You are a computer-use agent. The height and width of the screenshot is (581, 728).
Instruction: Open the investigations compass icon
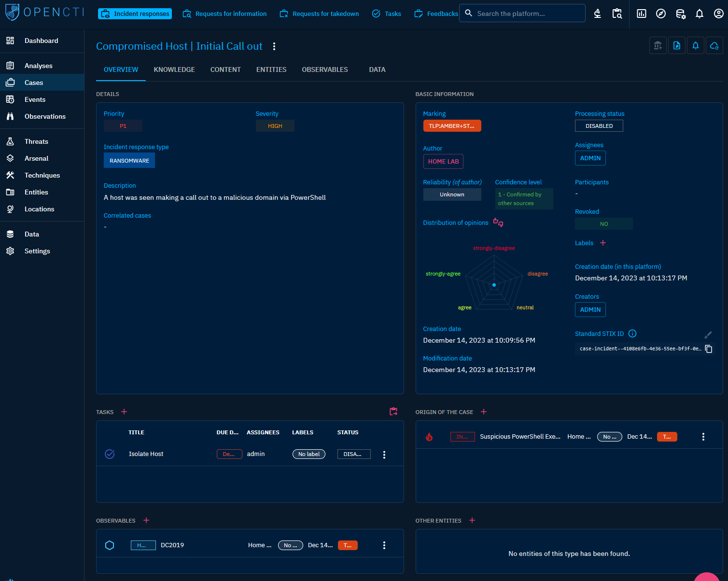[x=661, y=14]
